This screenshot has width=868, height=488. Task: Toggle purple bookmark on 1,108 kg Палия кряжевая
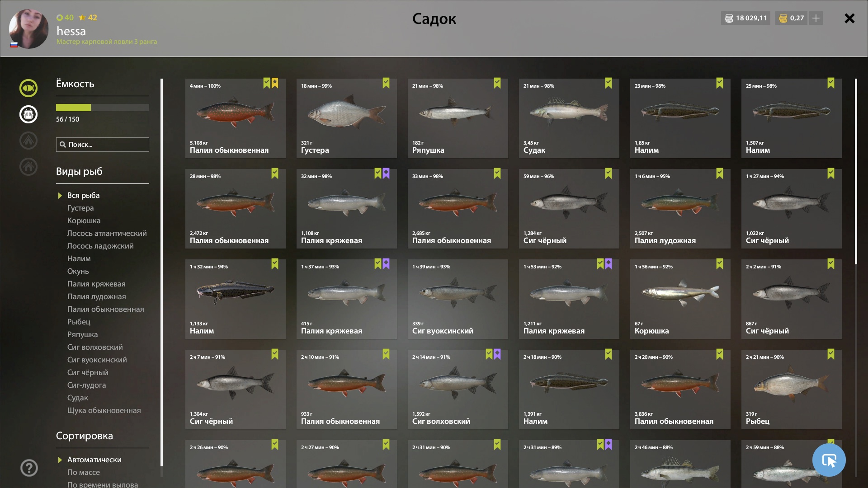click(386, 174)
